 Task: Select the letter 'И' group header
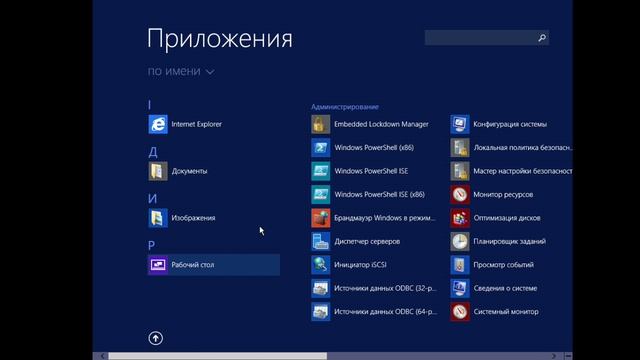(x=152, y=199)
